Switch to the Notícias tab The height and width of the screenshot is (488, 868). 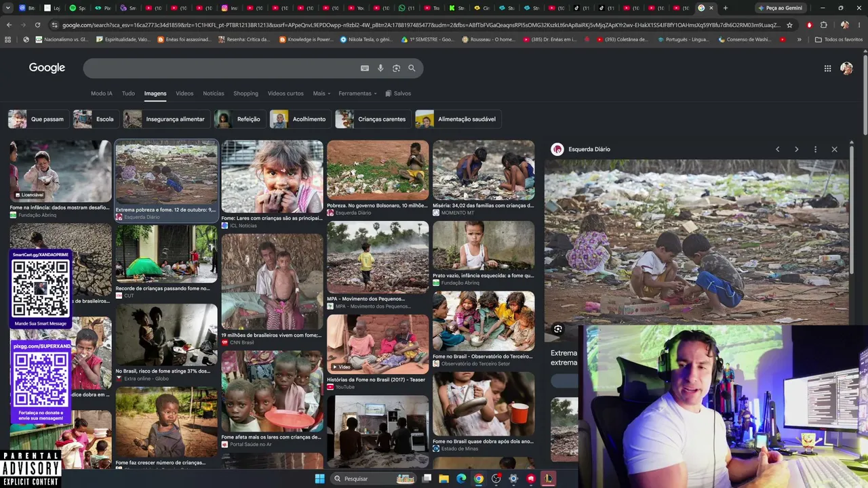[214, 94]
